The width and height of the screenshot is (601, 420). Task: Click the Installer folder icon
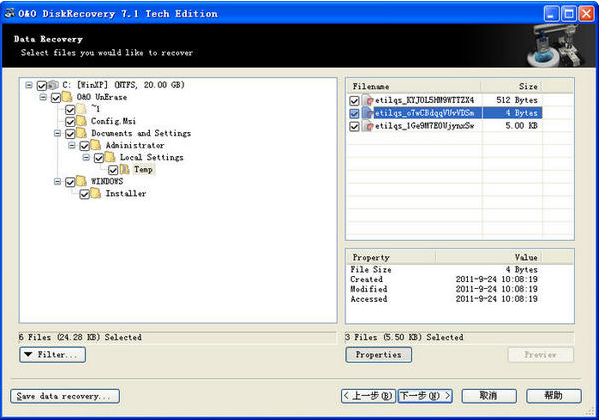[x=96, y=194]
